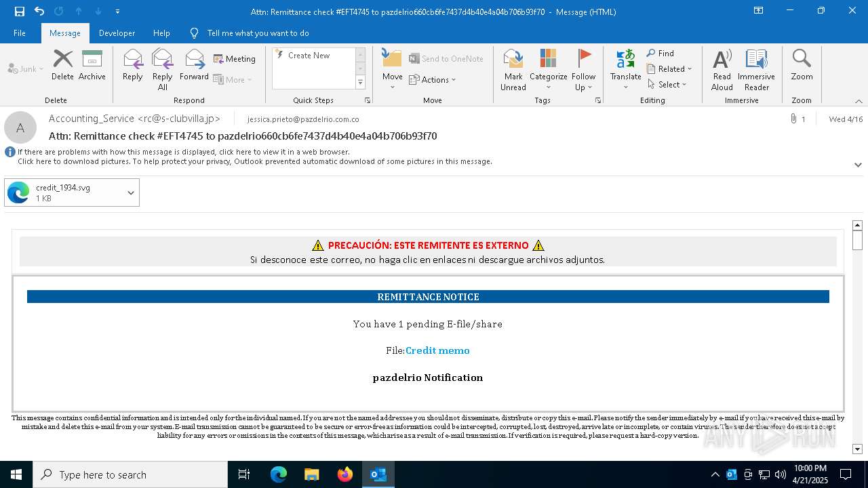The width and height of the screenshot is (868, 488).
Task: Open File Explorer from the taskbar
Action: pos(311,474)
